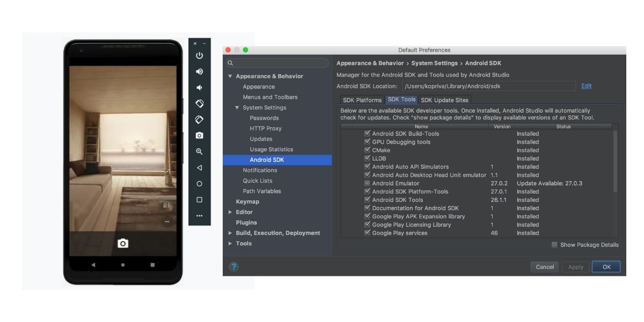Viewport: 644px width, 322px height.
Task: Tap camera shutter button on phone
Action: pyautogui.click(x=123, y=244)
